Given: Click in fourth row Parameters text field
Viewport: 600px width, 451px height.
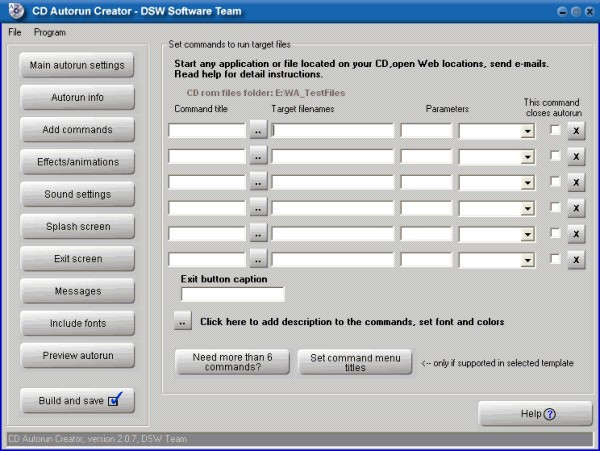Looking at the screenshot, I should (x=426, y=208).
